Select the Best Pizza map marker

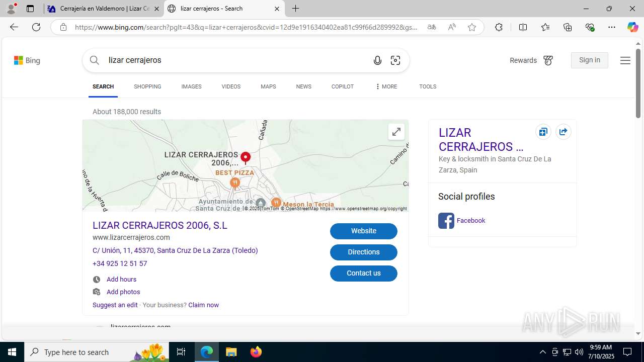tap(235, 183)
